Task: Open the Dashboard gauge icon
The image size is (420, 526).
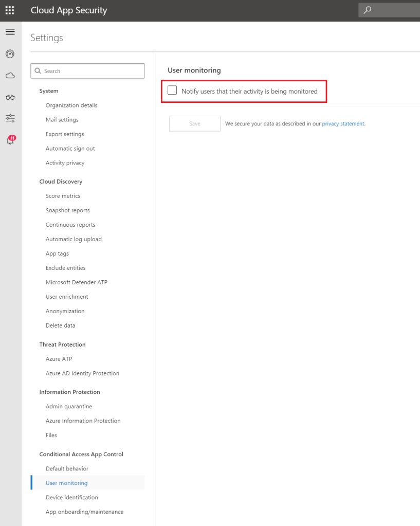Action: 10,54
